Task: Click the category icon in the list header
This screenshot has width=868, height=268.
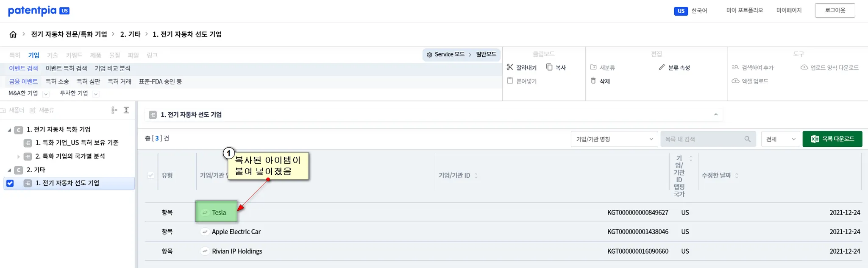Action: (x=153, y=115)
